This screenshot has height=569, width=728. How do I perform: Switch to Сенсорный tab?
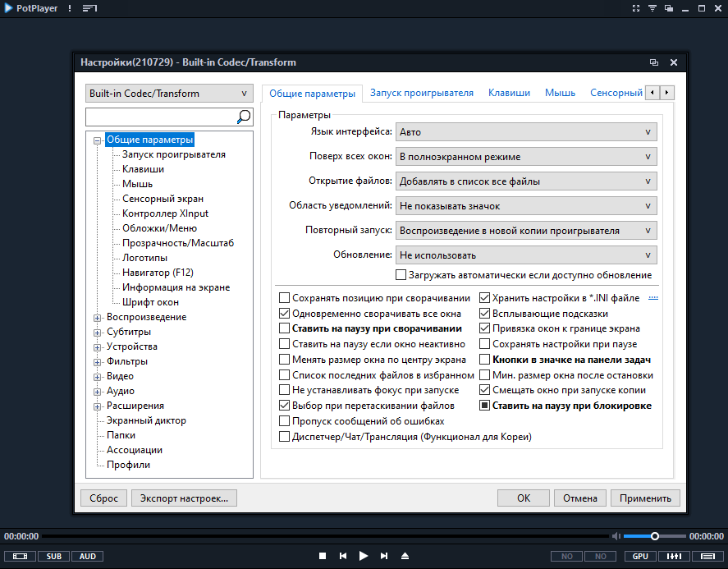(616, 93)
